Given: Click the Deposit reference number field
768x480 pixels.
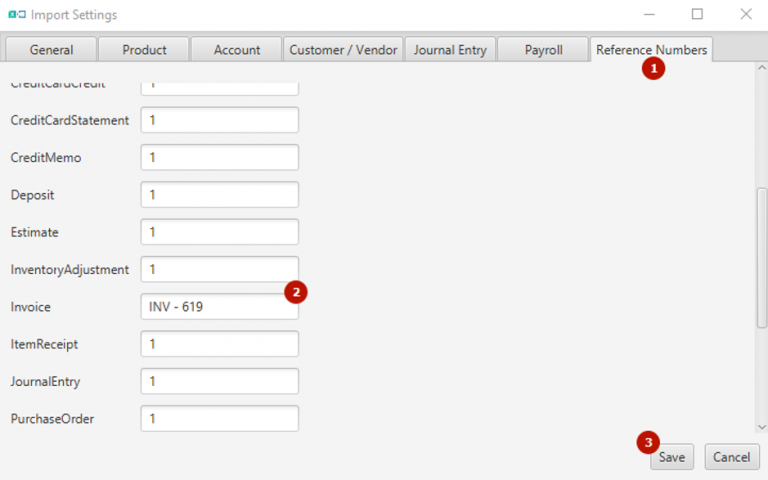Looking at the screenshot, I should pos(219,194).
